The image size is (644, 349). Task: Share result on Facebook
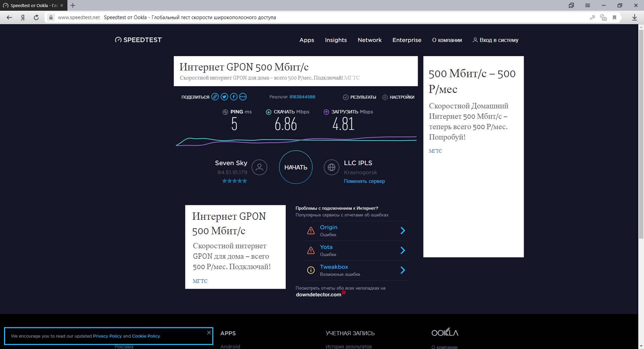pyautogui.click(x=234, y=97)
